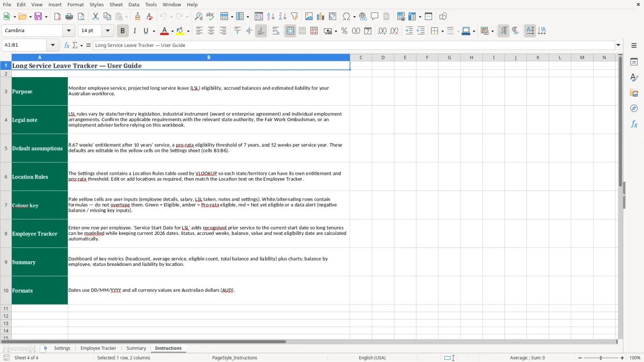Click the Function Wizard fx button
Image resolution: width=644 pixels, height=362 pixels.
67,45
